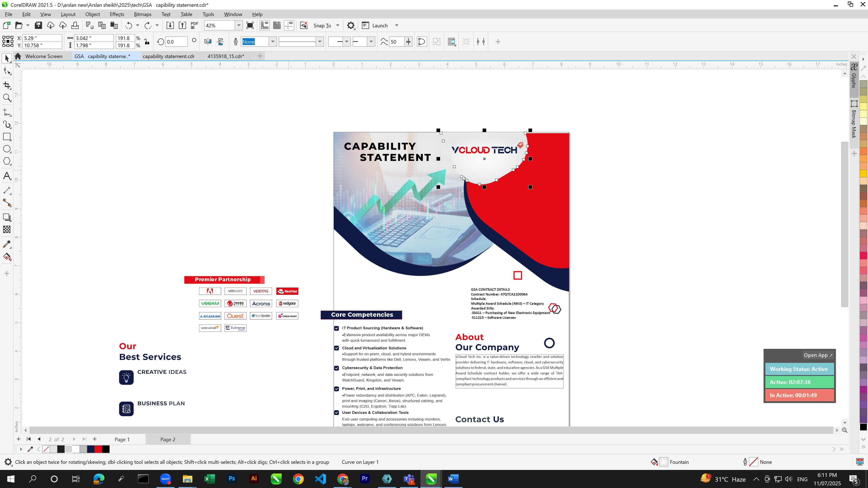The height and width of the screenshot is (488, 868).
Task: Click Publish to PDF icon
Action: 194,26
